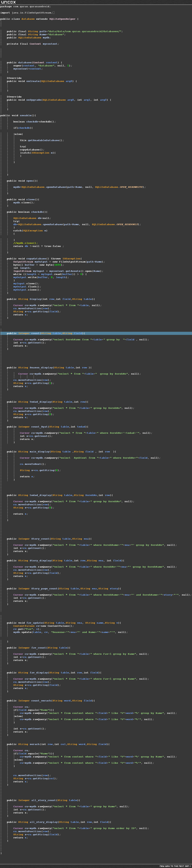Click the 'myInput.close();' line

[x=26, y=283]
